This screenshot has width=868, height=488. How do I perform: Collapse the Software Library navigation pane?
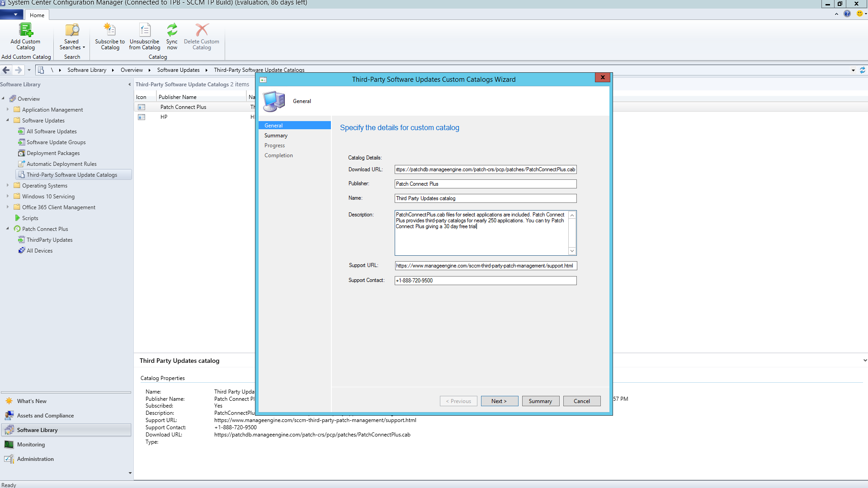[129, 84]
